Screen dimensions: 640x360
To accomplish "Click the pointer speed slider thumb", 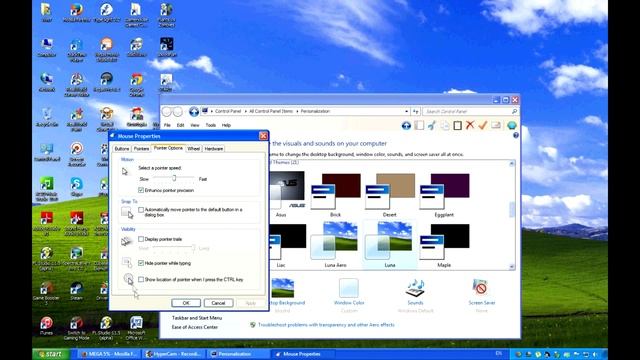I will (x=174, y=178).
